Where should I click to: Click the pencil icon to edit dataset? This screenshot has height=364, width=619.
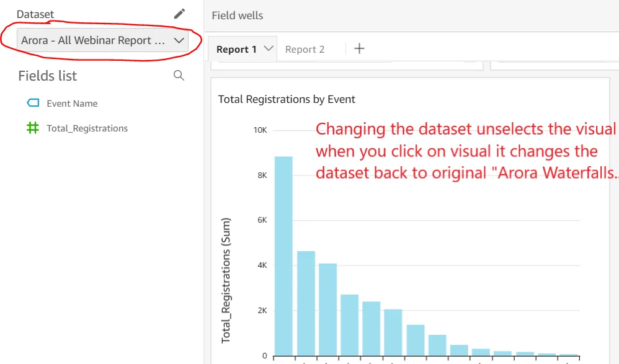point(180,14)
